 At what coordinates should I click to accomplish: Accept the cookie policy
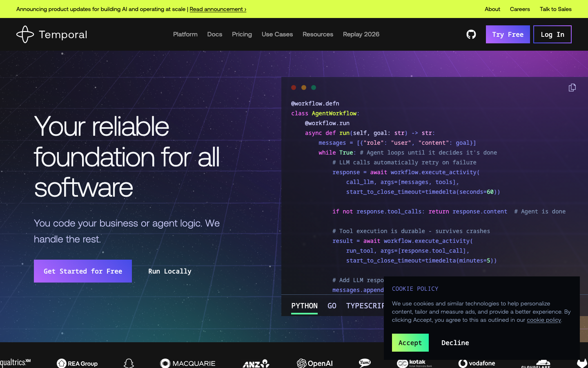coord(410,343)
